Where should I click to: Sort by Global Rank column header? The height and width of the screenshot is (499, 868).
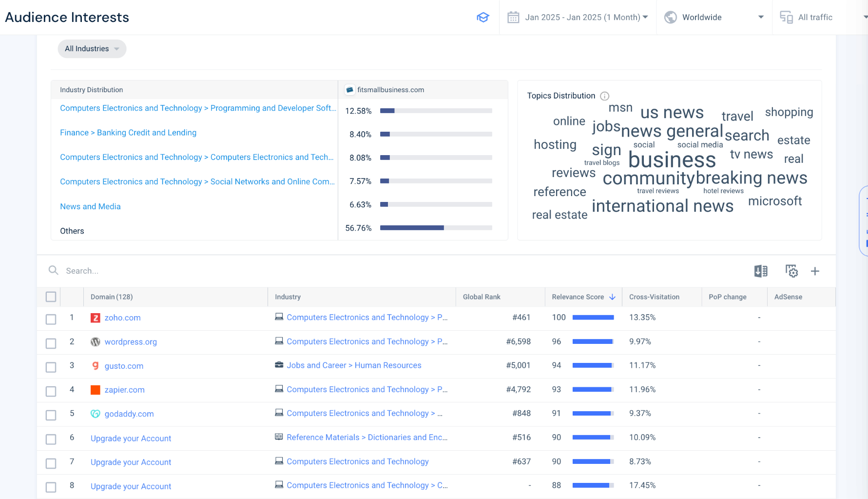click(482, 297)
